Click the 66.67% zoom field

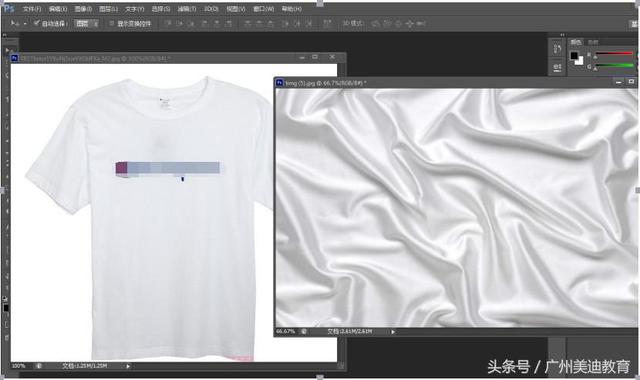click(x=286, y=331)
